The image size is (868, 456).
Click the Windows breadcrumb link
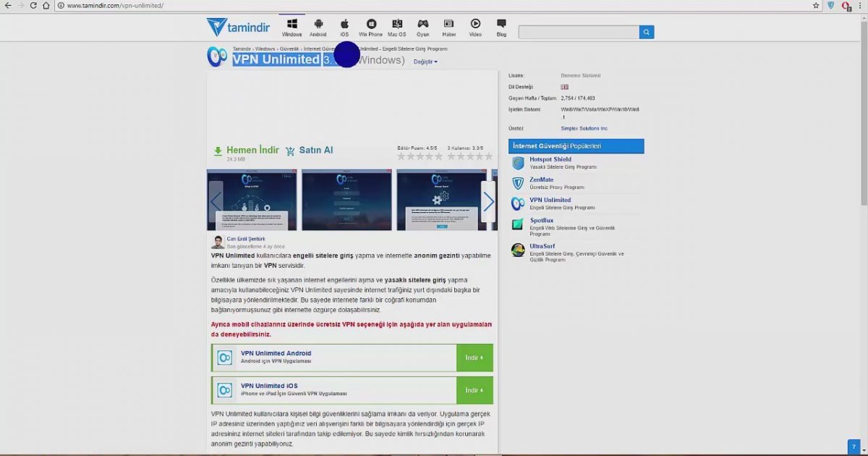pos(265,48)
